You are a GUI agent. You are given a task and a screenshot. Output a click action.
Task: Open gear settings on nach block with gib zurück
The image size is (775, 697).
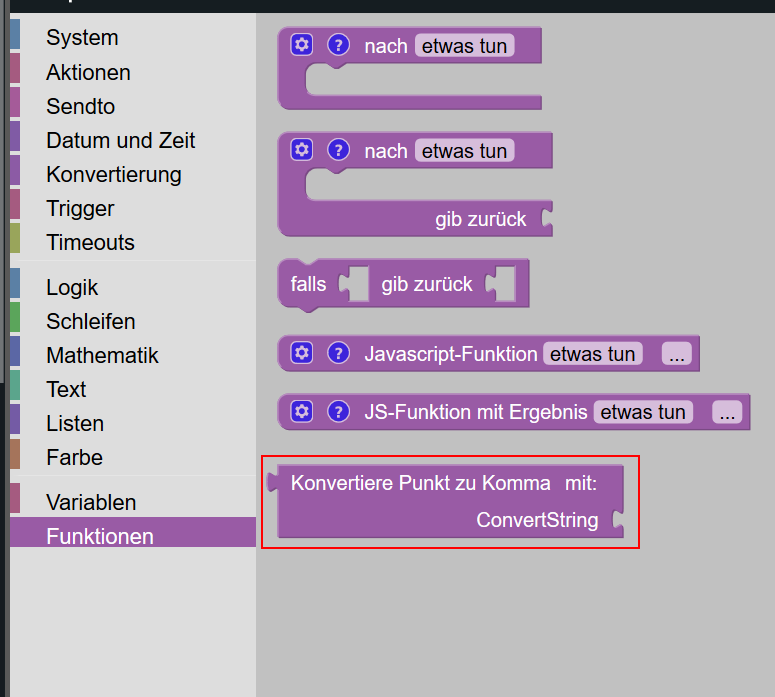point(301,150)
